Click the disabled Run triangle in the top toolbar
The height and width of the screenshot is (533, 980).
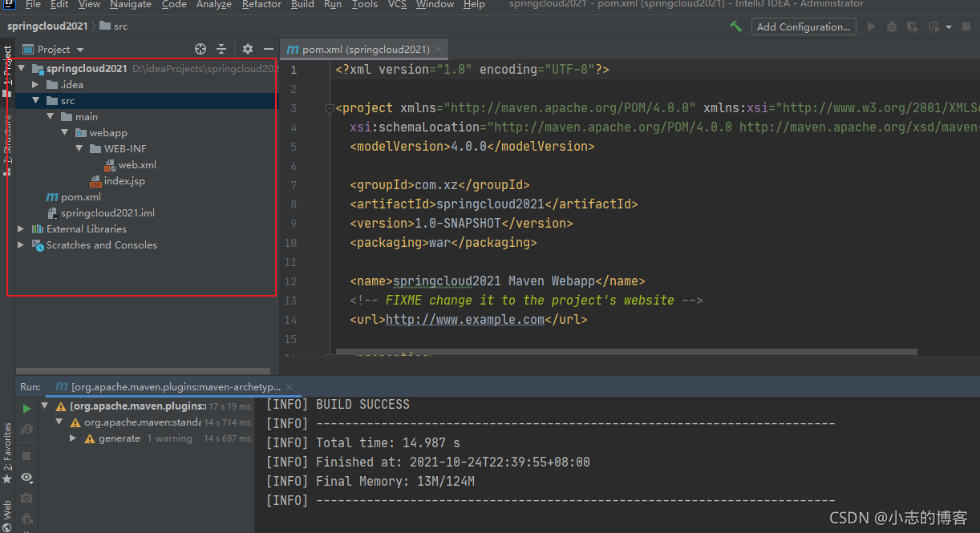click(x=872, y=26)
